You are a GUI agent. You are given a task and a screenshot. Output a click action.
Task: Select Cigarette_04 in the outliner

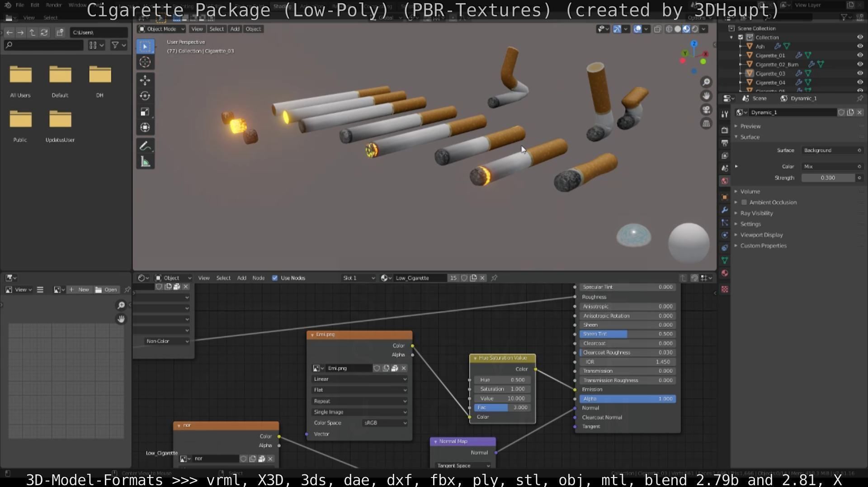770,82
